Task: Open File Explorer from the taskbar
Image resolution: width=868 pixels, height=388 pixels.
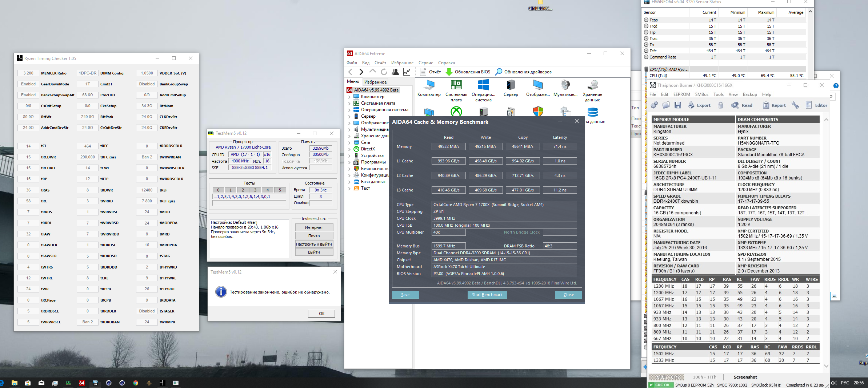Action: click(15, 383)
